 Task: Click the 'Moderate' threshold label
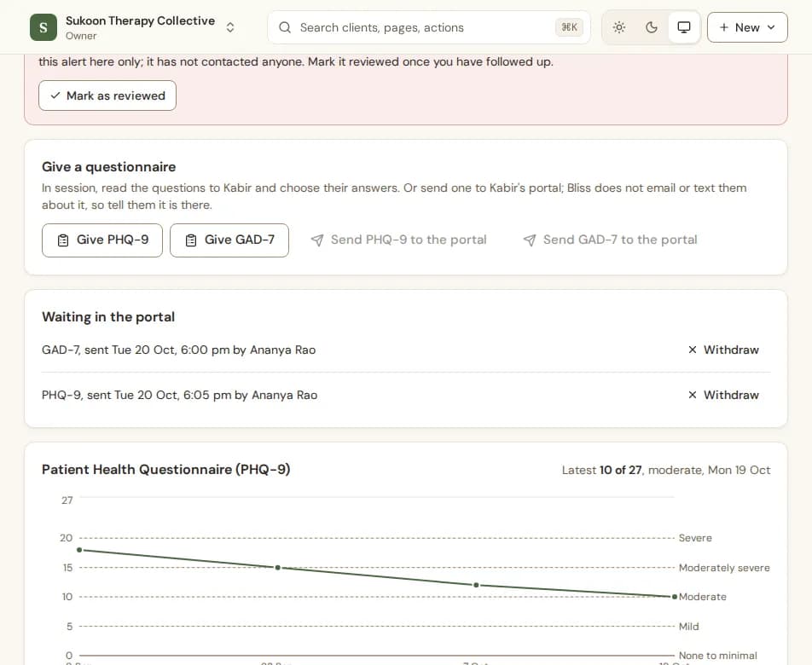click(702, 597)
